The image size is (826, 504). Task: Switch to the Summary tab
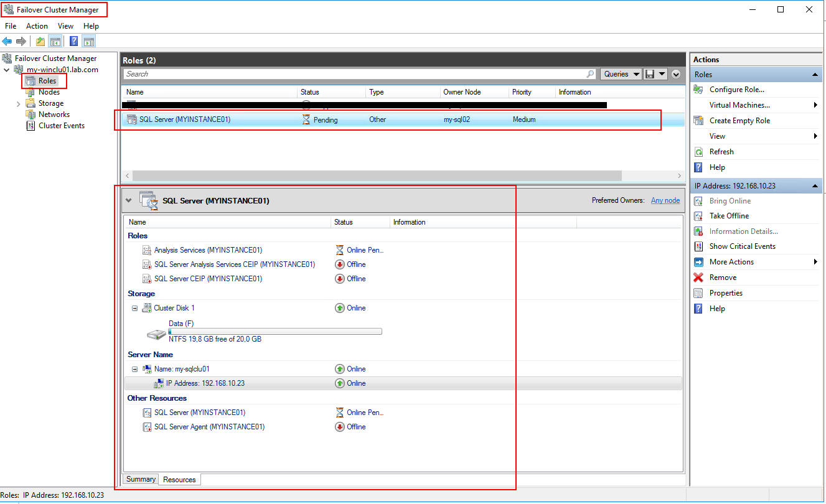click(141, 479)
